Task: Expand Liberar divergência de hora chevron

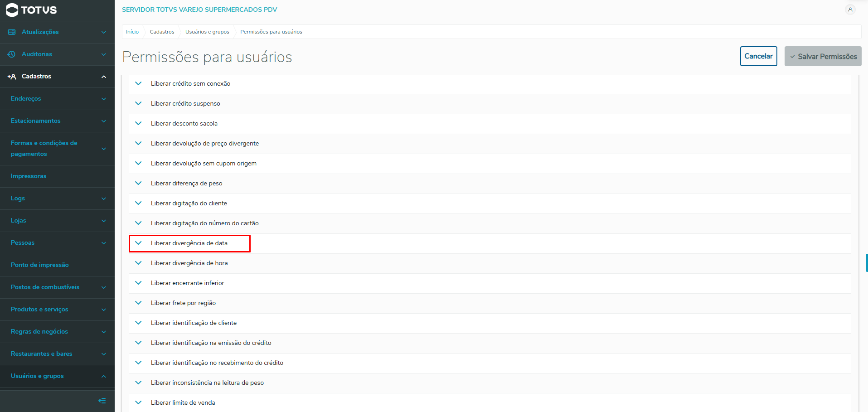Action: coord(138,263)
